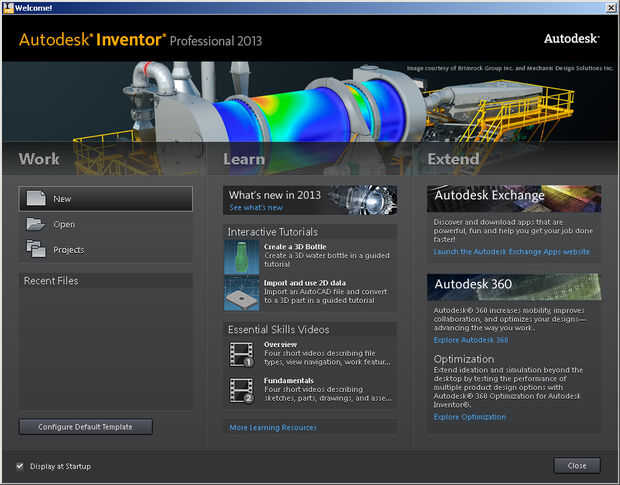Click the Fundamentals film strip icon
620x485 pixels.
pyautogui.click(x=242, y=390)
